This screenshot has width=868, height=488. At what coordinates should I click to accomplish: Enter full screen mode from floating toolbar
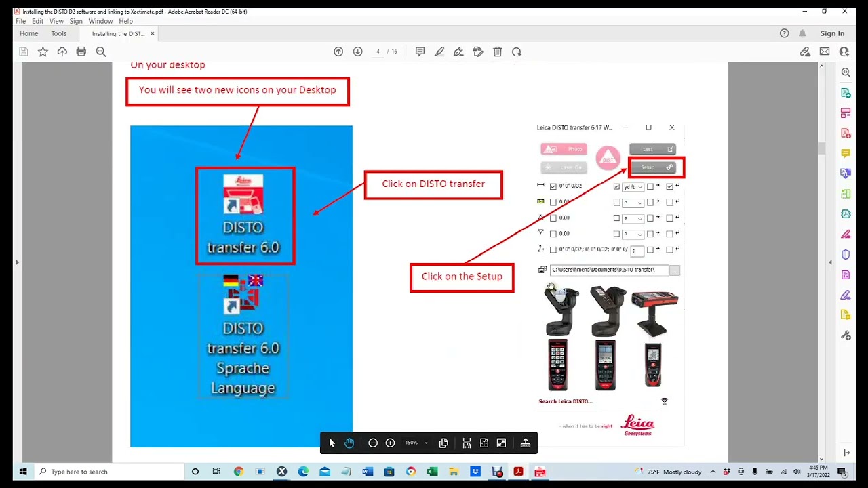coord(501,443)
